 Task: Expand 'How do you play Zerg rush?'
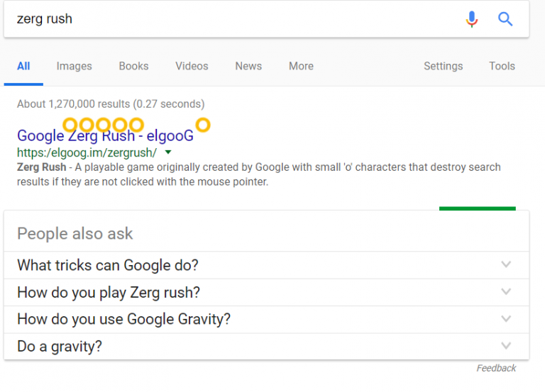click(505, 292)
